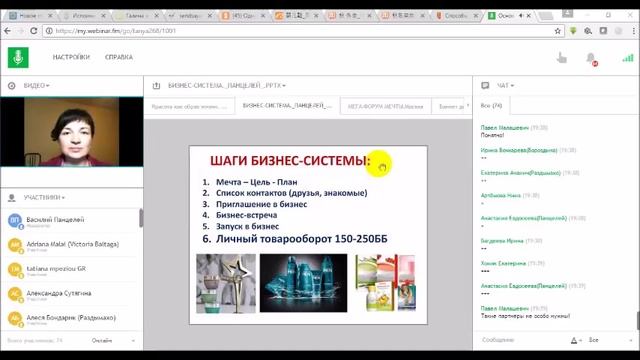Image resolution: width=640 pixels, height=360 pixels.
Task: Click the green microphone button
Action: click(18, 57)
